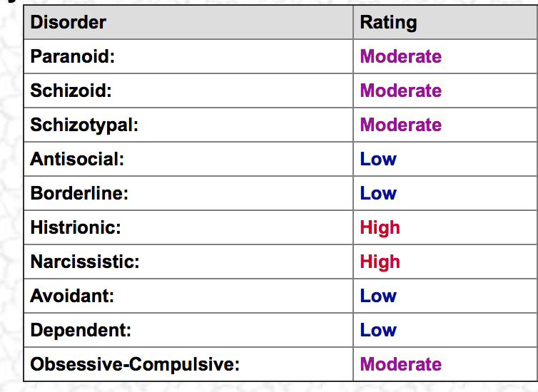The width and height of the screenshot is (538, 392).
Task: Select the Histrionic disorder label
Action: [x=76, y=227]
